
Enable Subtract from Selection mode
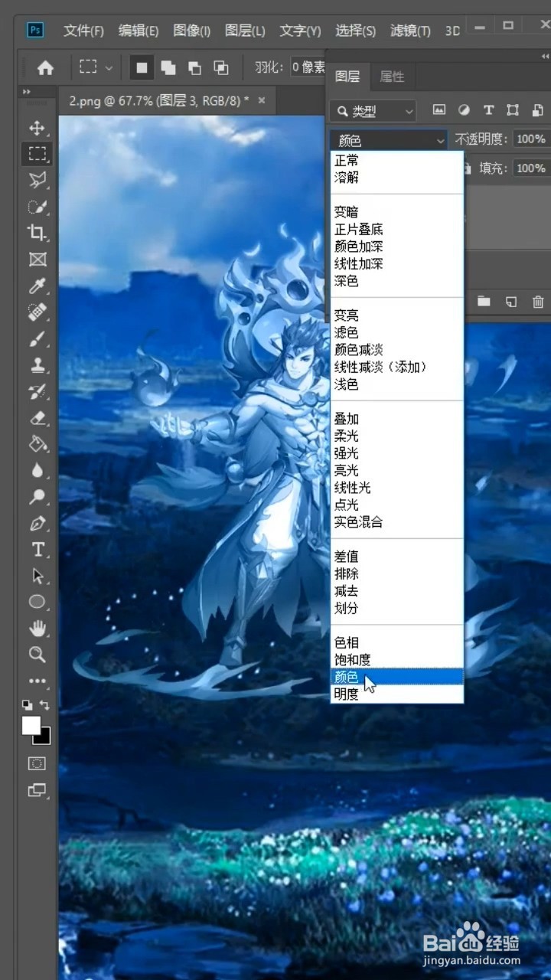pos(194,67)
